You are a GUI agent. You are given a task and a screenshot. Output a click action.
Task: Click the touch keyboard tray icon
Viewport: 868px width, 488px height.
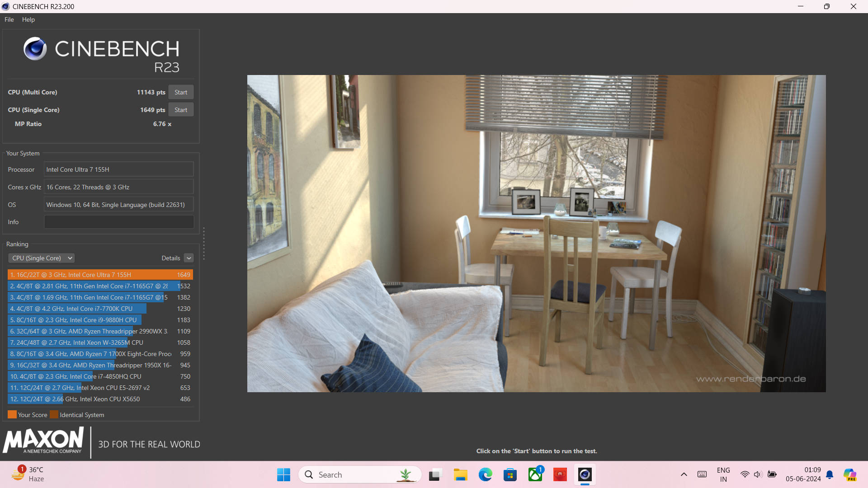702,474
